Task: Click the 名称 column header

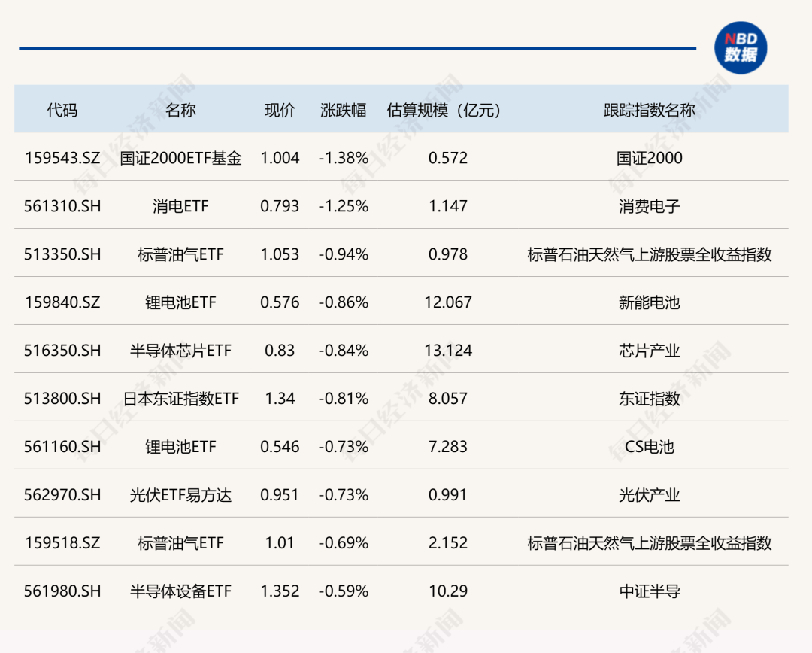Action: 180,110
